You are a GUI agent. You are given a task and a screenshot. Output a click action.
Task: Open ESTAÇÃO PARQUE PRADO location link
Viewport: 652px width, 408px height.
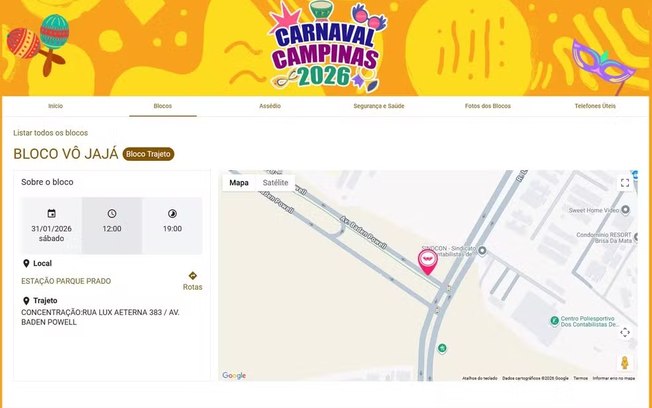[66, 281]
